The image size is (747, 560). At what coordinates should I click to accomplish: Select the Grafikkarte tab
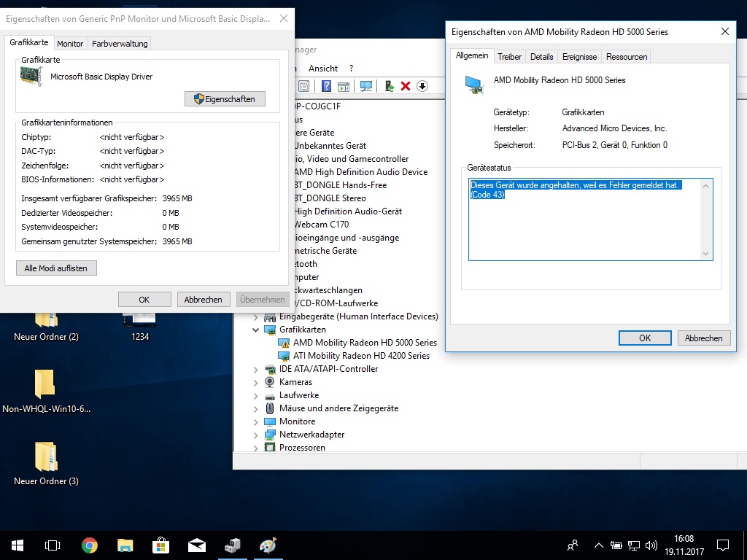(29, 42)
